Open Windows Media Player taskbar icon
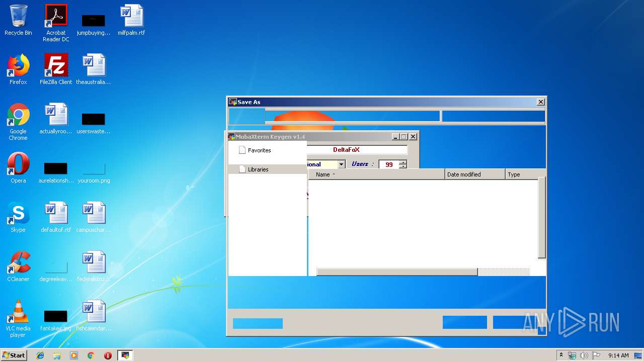The image size is (644, 362). click(x=74, y=355)
